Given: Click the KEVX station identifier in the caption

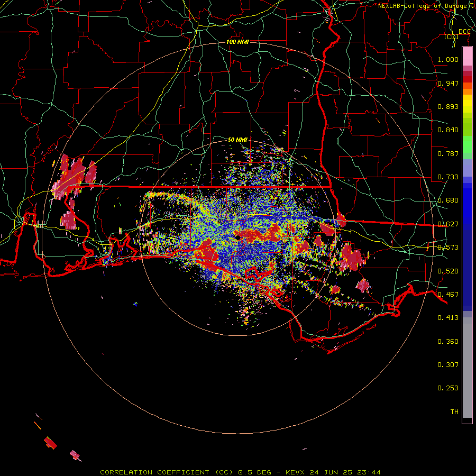Looking at the screenshot, I should click(x=295, y=472).
